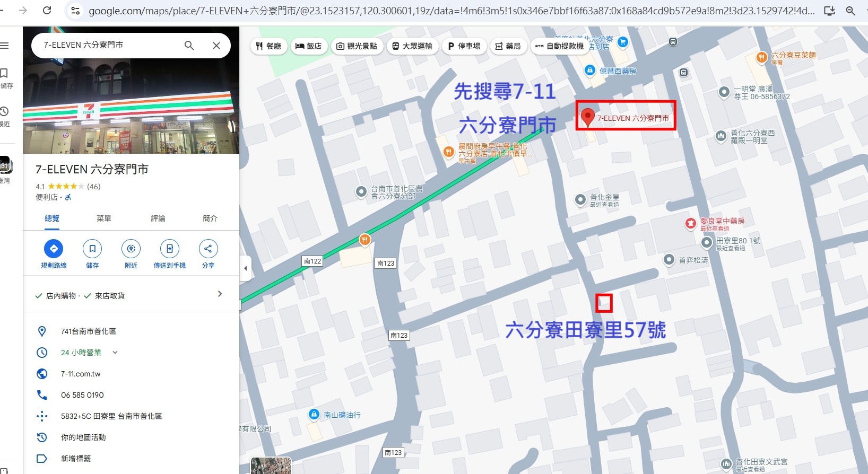Open the hamburger menu icon

[5, 46]
